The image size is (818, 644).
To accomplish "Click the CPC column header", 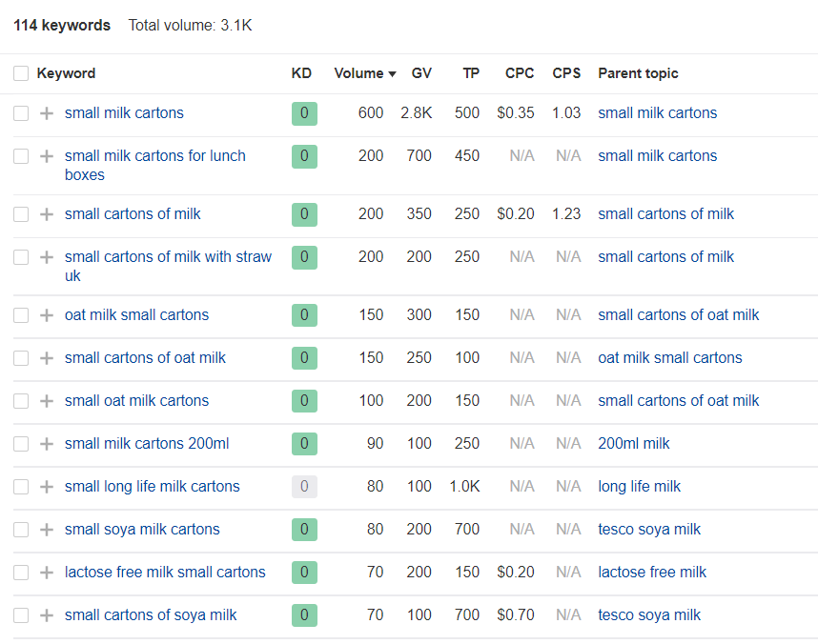I will (519, 73).
